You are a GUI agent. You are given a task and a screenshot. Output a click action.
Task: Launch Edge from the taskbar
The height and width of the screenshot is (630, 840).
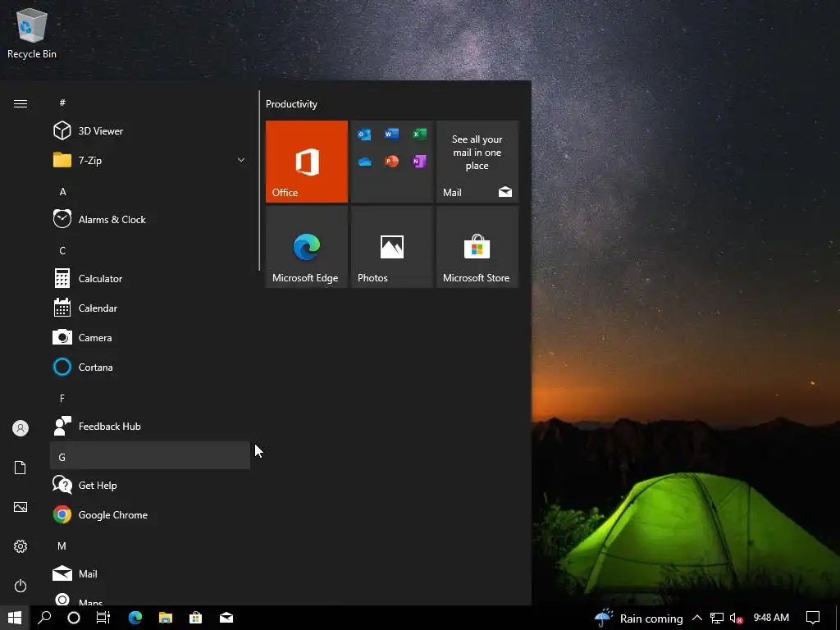tap(135, 618)
